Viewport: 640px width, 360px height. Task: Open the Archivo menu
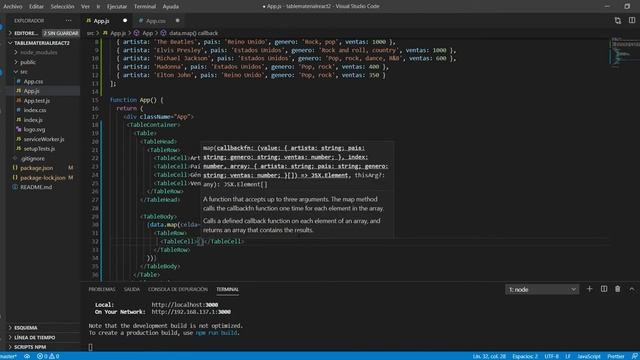(x=13, y=6)
